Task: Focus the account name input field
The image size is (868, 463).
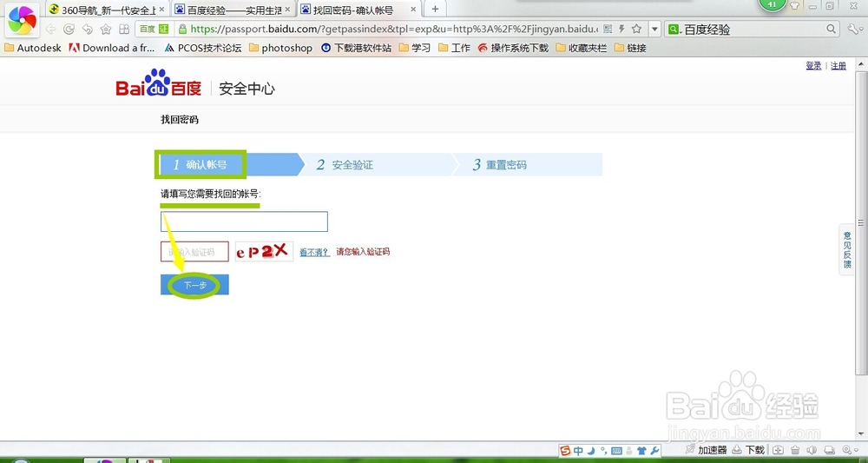Action: pyautogui.click(x=244, y=222)
